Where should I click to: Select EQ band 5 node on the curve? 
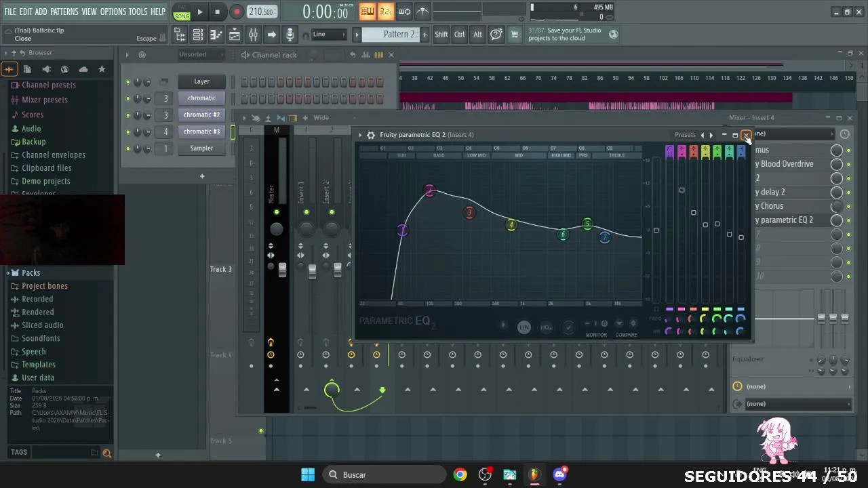(x=587, y=224)
